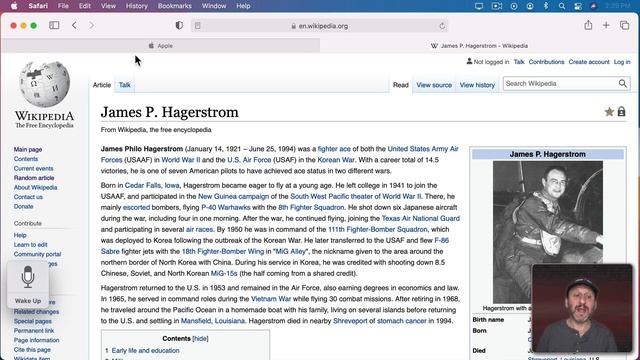Screen dimensions: 640x360
Task: Follow the P-40 Warhawks link
Action: 225,207
